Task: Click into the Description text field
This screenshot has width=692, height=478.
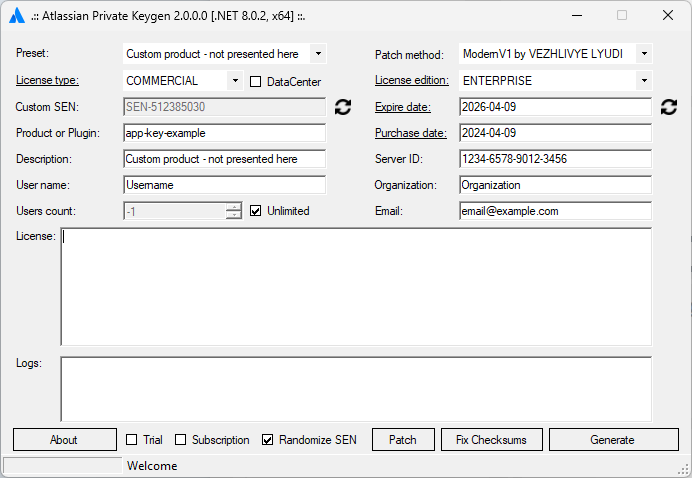Action: [x=225, y=159]
